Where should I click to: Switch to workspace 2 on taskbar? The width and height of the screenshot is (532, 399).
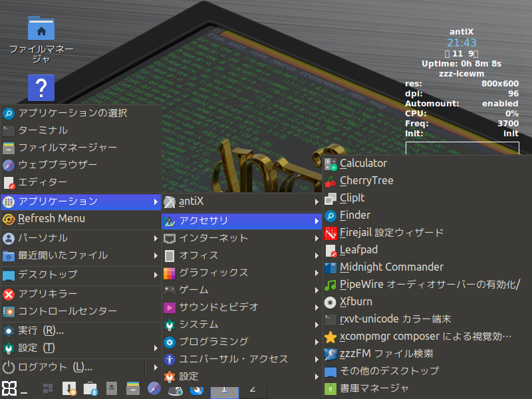point(253,392)
